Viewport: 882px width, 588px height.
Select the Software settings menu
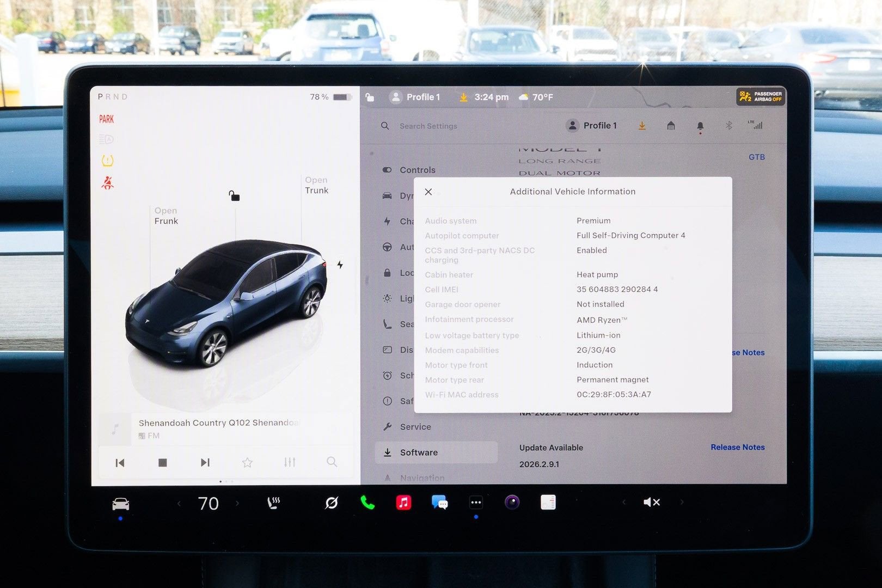(436, 452)
